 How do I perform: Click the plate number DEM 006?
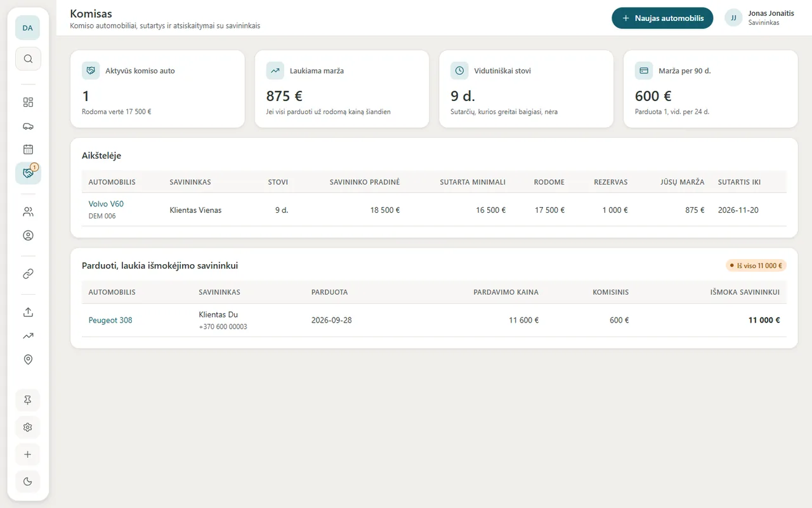coord(102,216)
